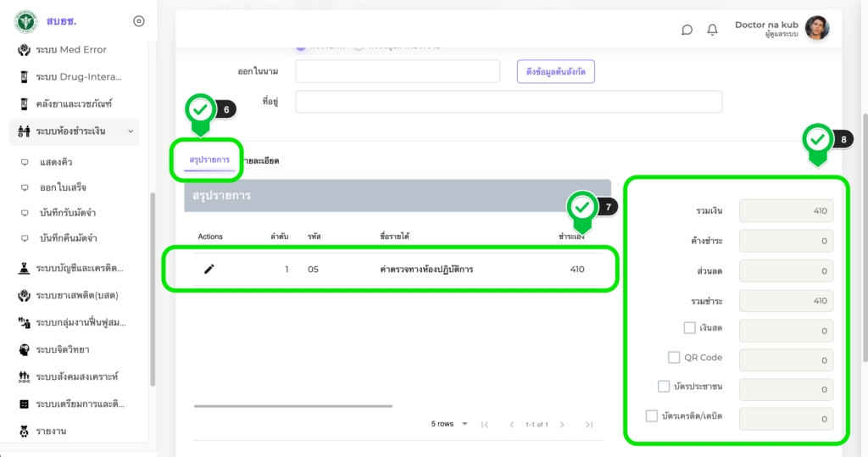
Task: Click the คลังยาและเวชภัณฑ์ sidebar icon
Action: pyautogui.click(x=25, y=104)
